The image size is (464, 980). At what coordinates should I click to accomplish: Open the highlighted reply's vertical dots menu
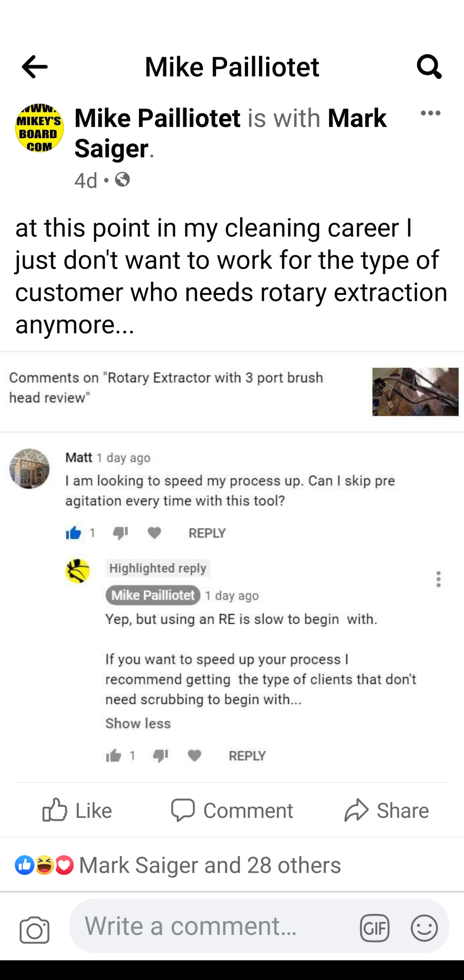click(438, 579)
